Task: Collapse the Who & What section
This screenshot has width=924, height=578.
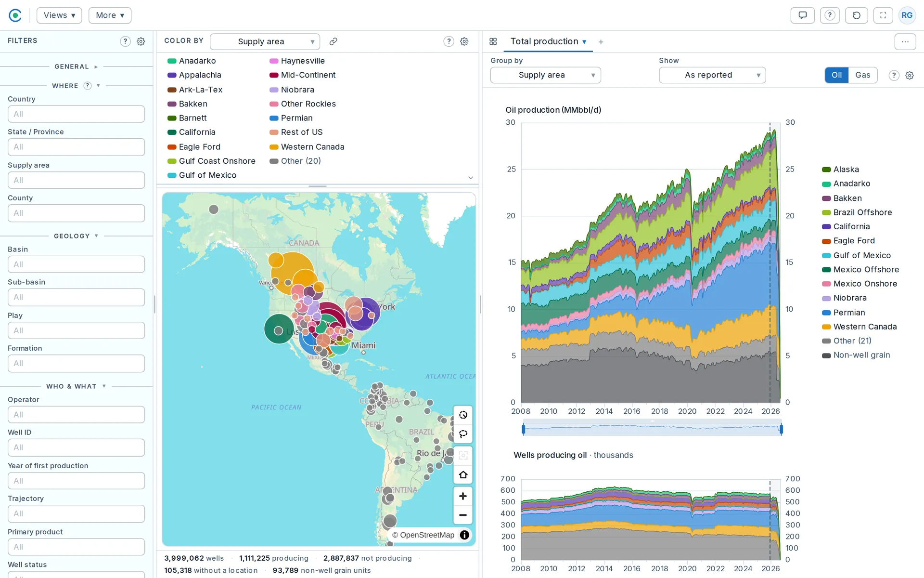Action: (x=76, y=386)
